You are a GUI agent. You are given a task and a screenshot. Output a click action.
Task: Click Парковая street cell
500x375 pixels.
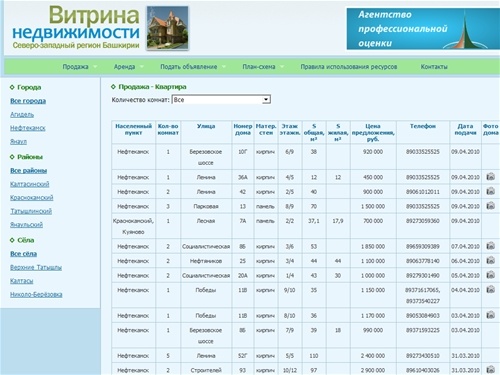[x=206, y=206]
